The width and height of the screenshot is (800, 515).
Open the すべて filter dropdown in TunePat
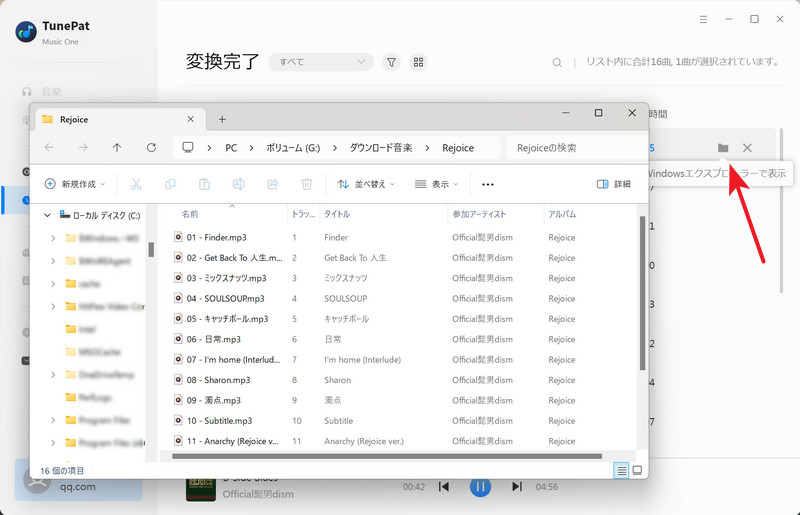pyautogui.click(x=321, y=62)
